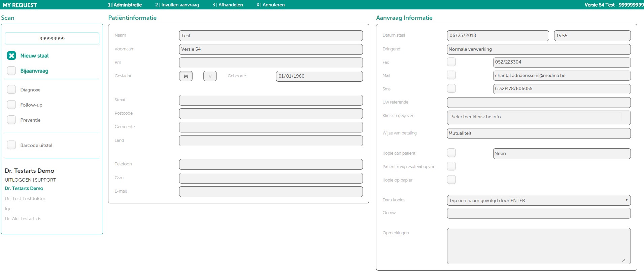Go to Invullen aanvraag step

click(177, 5)
